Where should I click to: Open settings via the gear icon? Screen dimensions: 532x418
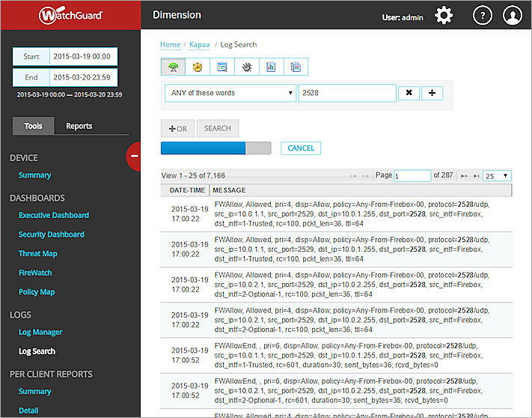[444, 15]
